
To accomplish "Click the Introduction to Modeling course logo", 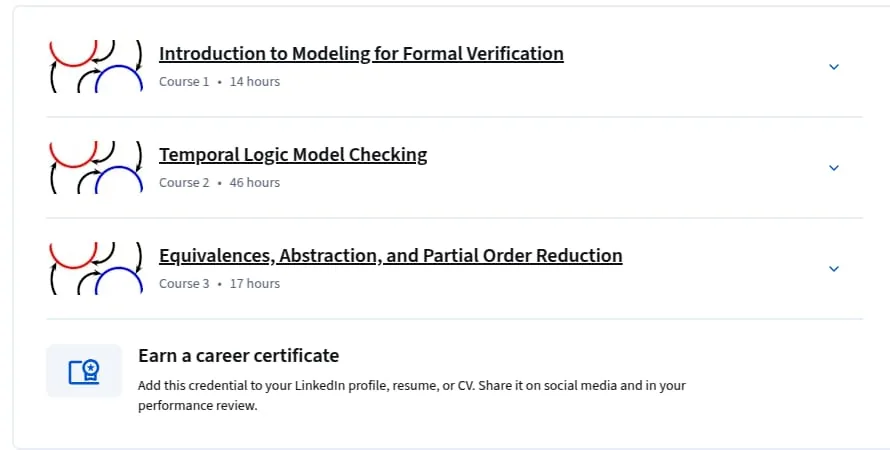I will click(96, 66).
